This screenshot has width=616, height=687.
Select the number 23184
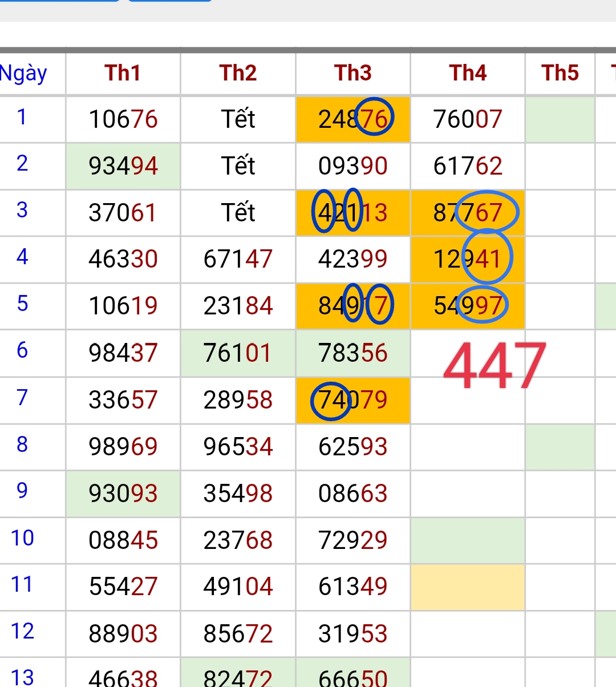click(x=238, y=306)
